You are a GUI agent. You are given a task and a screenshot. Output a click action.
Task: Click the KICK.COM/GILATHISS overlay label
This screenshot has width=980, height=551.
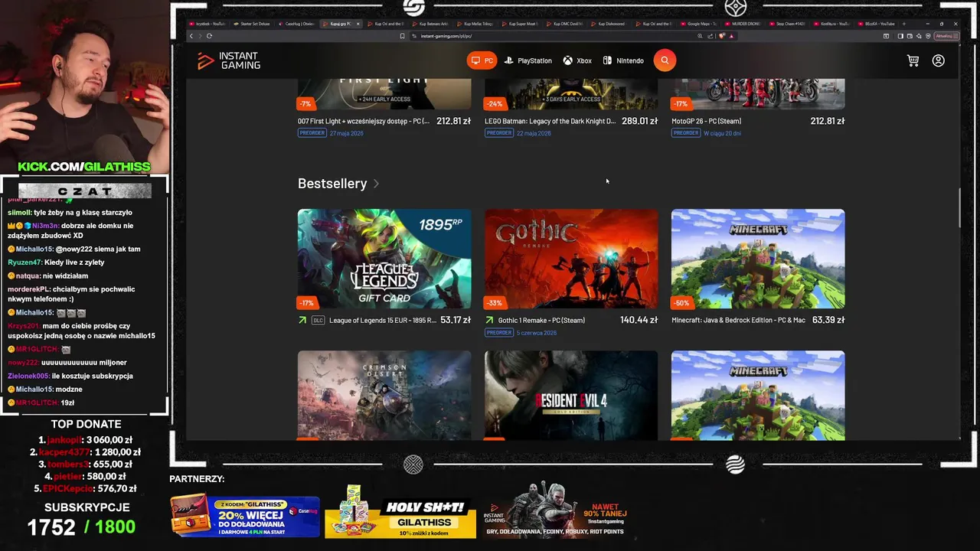point(84,167)
